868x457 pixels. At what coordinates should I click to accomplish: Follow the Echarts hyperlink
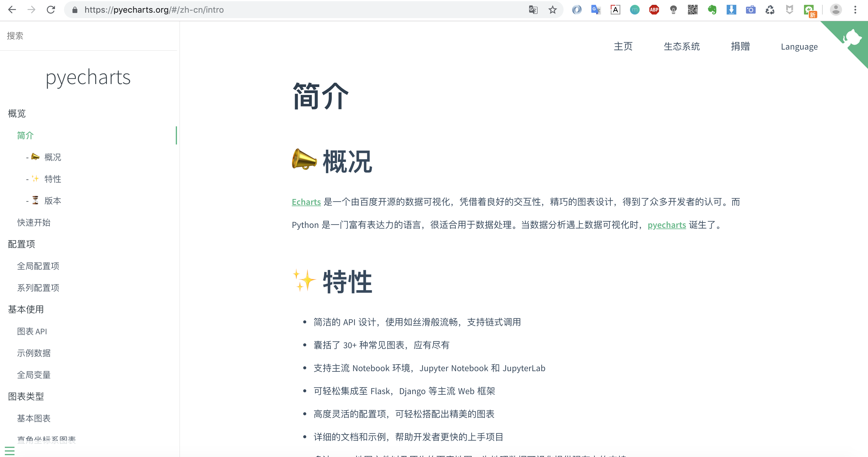306,202
